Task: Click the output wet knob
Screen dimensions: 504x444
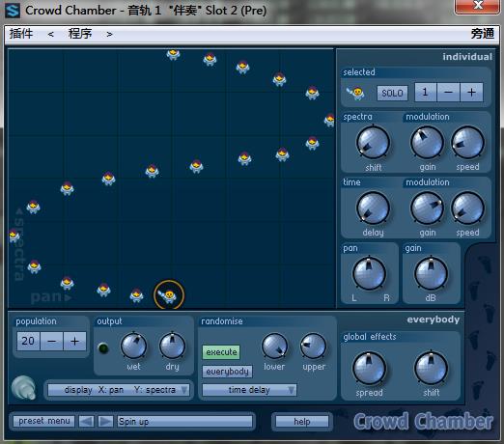Action: tap(133, 346)
